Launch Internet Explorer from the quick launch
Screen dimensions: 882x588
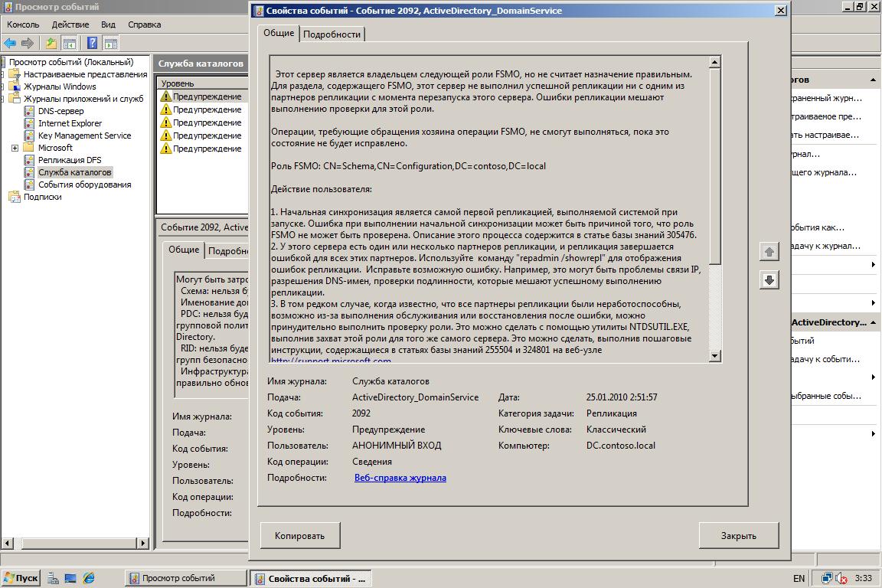[89, 578]
